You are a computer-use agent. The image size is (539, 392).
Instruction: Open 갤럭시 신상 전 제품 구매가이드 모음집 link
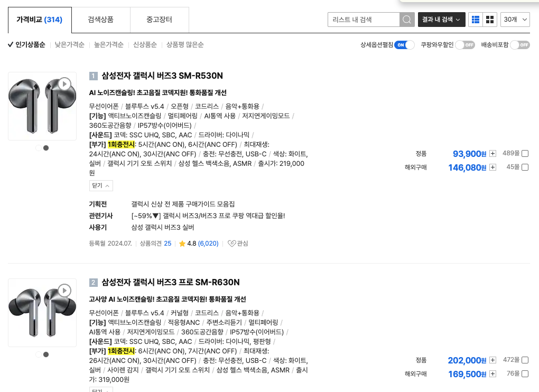pos(183,204)
